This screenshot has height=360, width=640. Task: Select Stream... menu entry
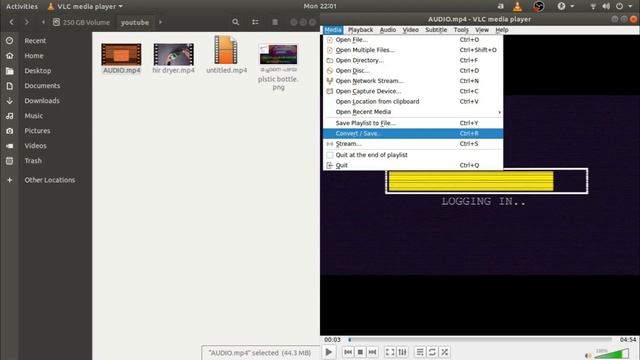click(x=413, y=144)
